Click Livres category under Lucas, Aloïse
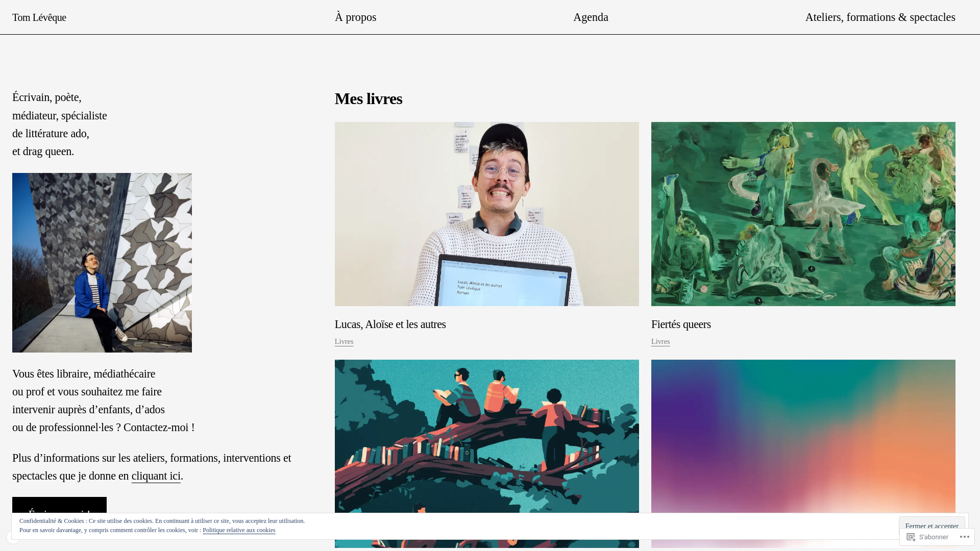The width and height of the screenshot is (980, 551). pos(344,342)
